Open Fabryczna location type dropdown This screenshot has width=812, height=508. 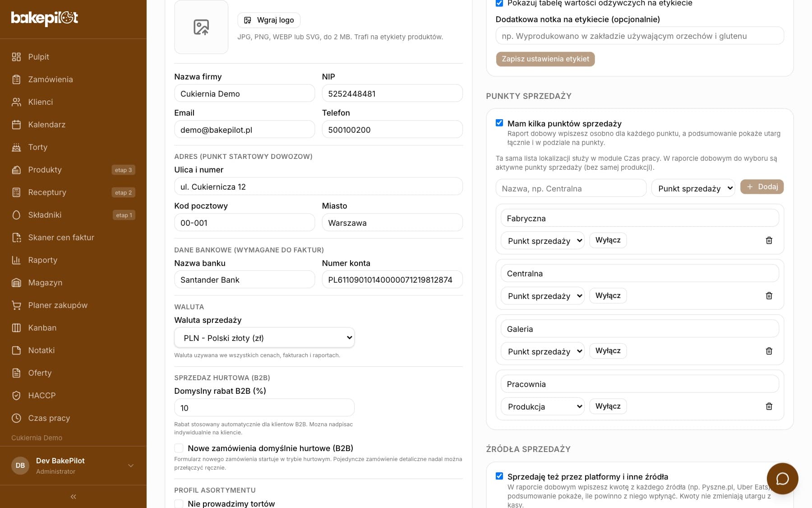coord(543,241)
